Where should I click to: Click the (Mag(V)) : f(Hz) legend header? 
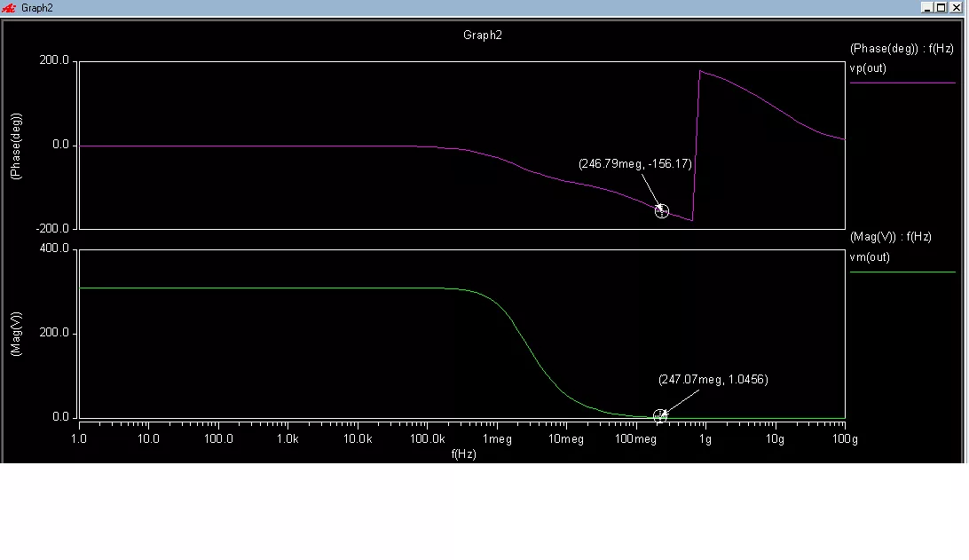click(890, 237)
